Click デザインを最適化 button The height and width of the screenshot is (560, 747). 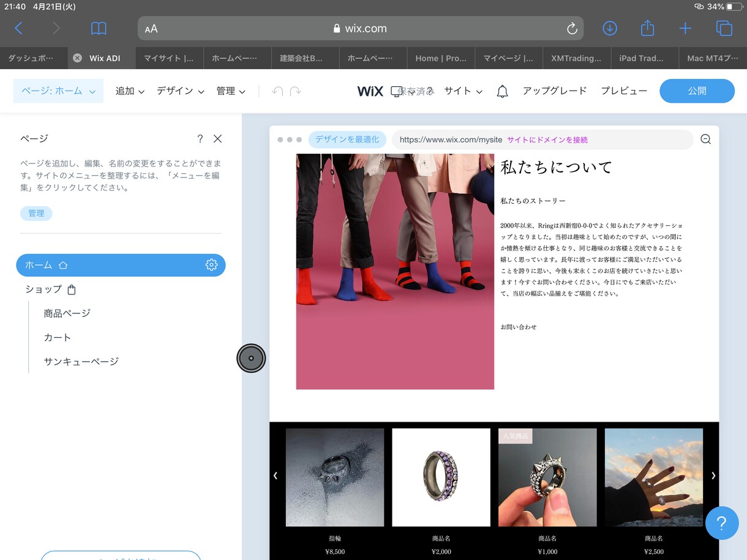pos(347,140)
